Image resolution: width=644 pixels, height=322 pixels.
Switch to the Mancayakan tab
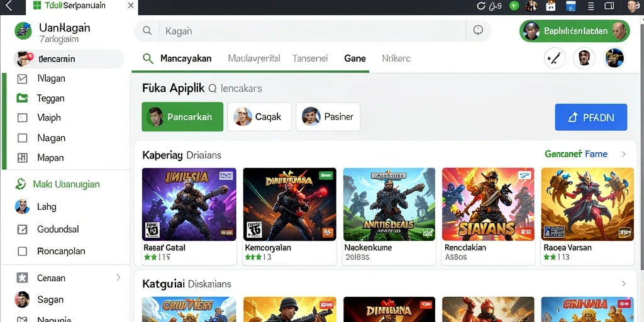186,58
